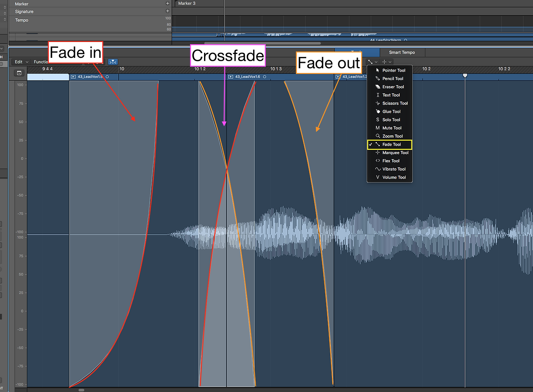Viewport: 533px width, 392px height.
Task: Pick the Vibrato Tool menu entry
Action: pos(390,169)
